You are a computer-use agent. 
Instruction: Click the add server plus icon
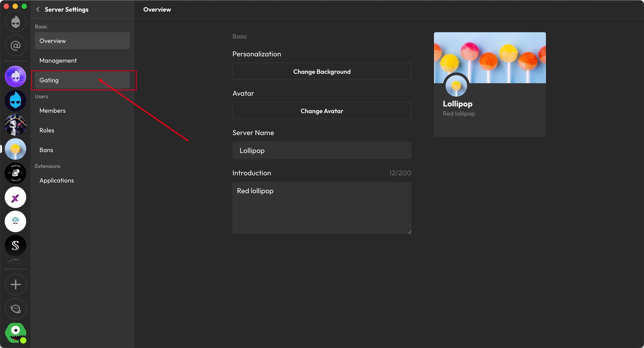[x=15, y=284]
